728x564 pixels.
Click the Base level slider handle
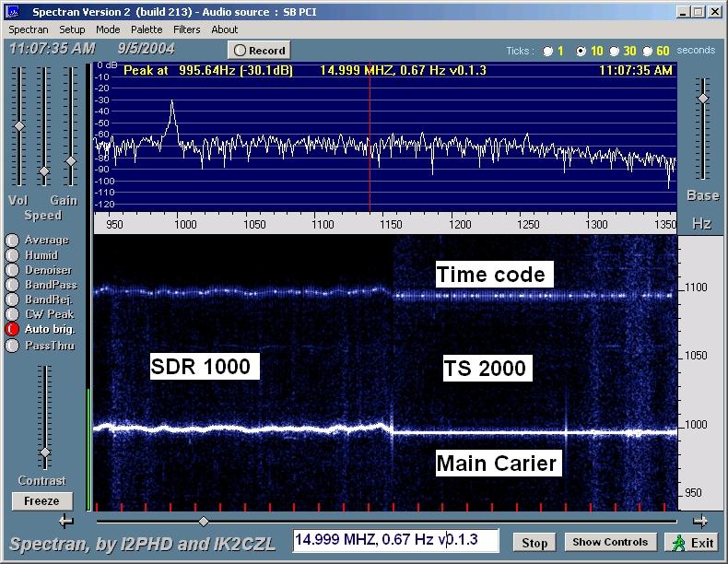pos(703,98)
